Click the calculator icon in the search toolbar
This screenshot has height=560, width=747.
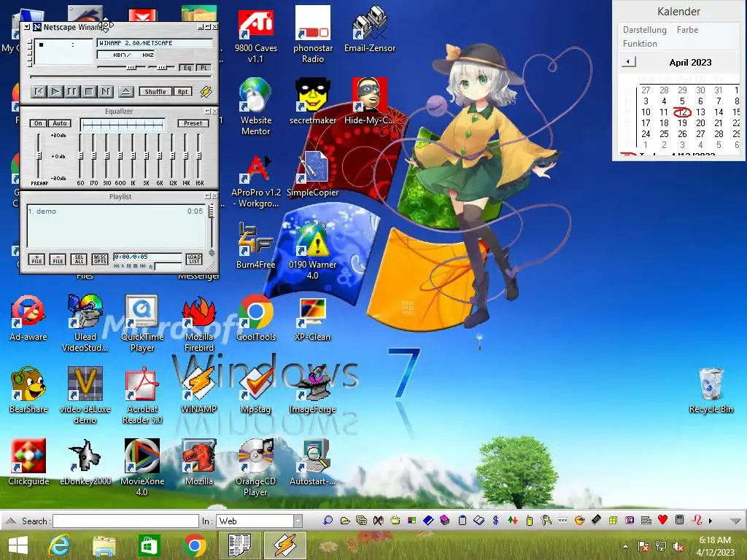click(x=680, y=520)
